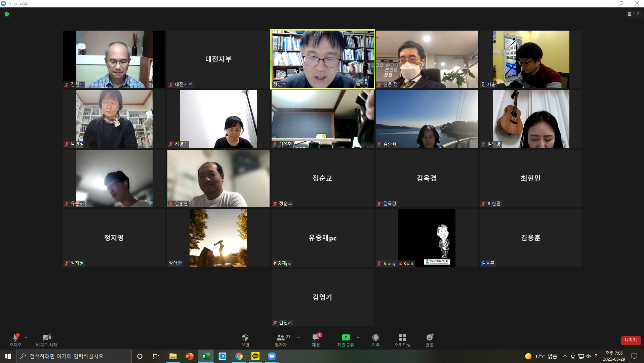The width and height of the screenshot is (644, 363).
Task: Open 소회의실 breakout rooms
Action: click(402, 340)
